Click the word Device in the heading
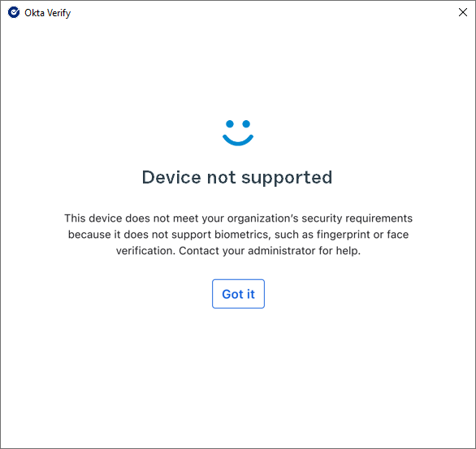Image resolution: width=476 pixels, height=449 pixels. [171, 177]
